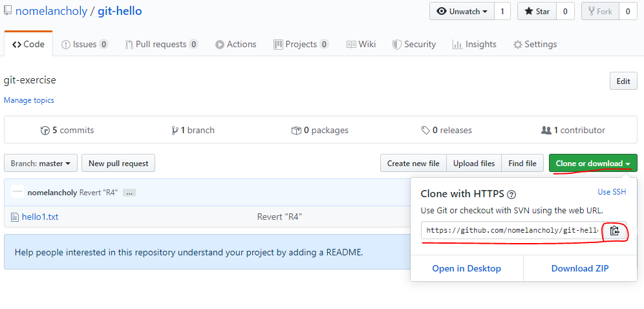Select the HTTPS clone URL field

click(x=511, y=231)
